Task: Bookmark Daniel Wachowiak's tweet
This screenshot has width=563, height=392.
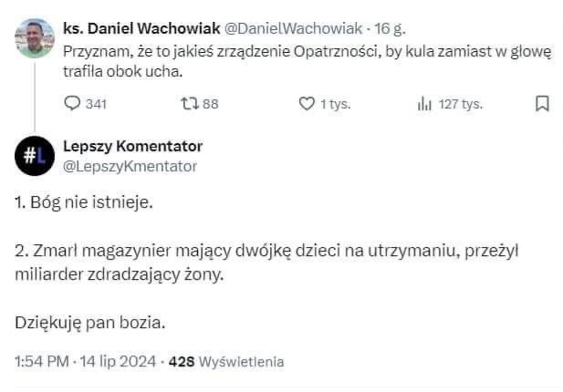Action: [541, 104]
